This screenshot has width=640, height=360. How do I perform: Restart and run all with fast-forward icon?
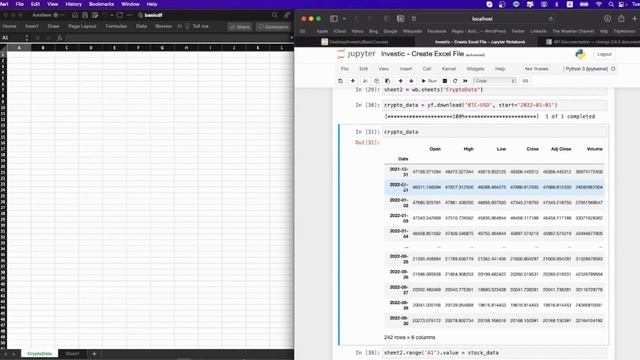click(465, 81)
